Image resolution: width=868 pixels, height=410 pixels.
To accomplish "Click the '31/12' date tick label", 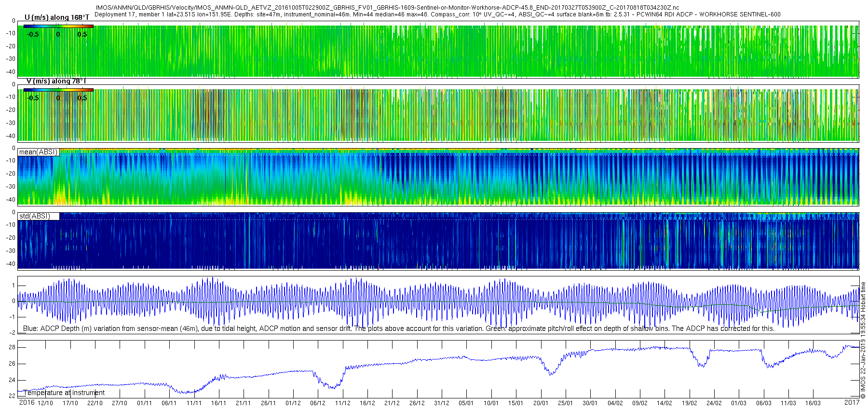I will pyautogui.click(x=442, y=403).
